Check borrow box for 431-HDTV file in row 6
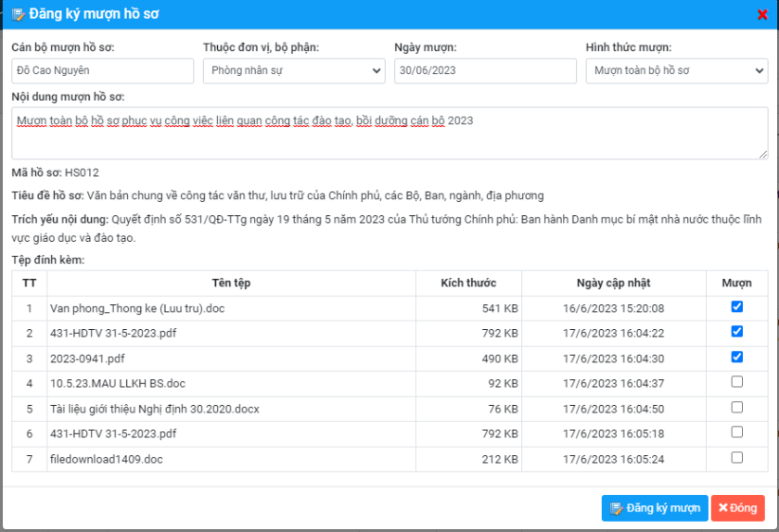779x532 pixels. (x=736, y=432)
